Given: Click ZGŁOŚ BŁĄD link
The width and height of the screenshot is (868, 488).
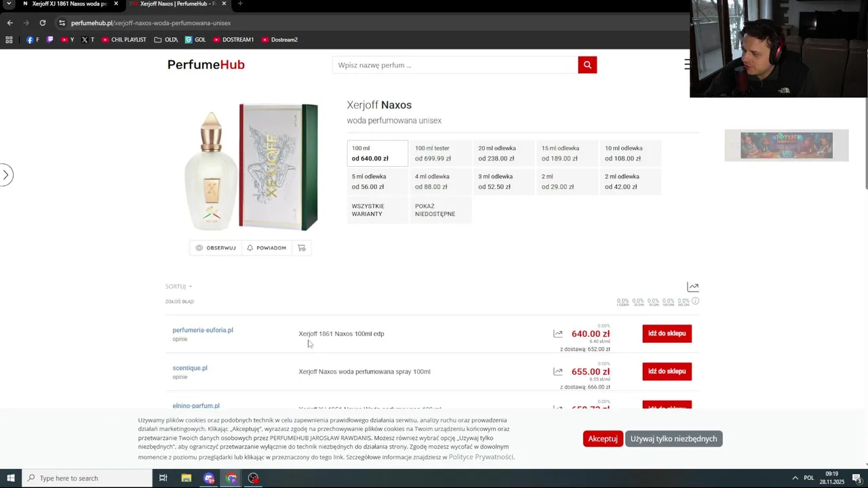Looking at the screenshot, I should (180, 302).
